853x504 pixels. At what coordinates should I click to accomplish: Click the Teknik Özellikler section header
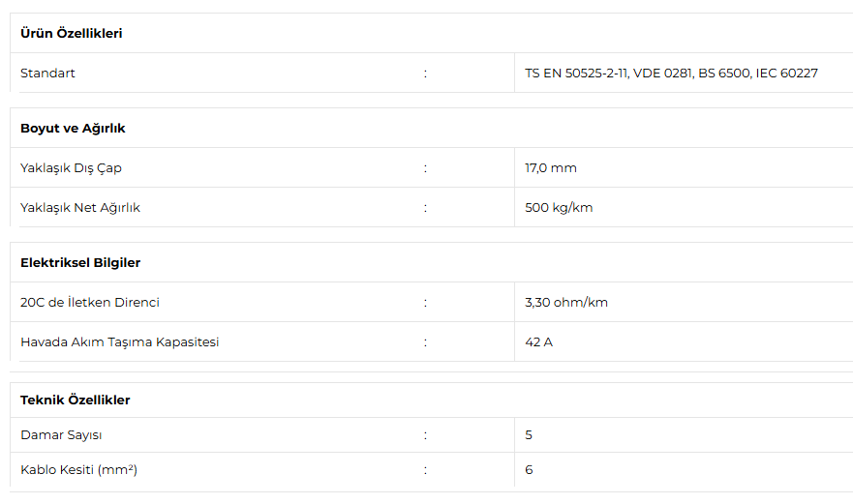point(76,400)
